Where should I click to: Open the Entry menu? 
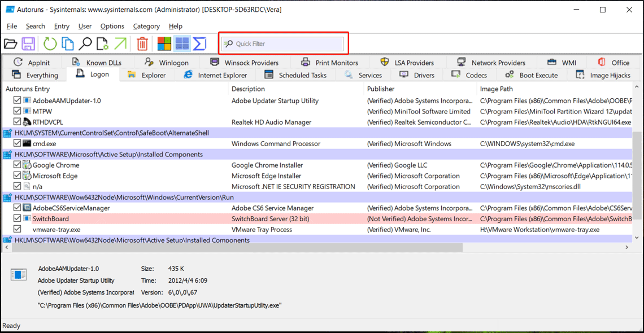(x=62, y=26)
